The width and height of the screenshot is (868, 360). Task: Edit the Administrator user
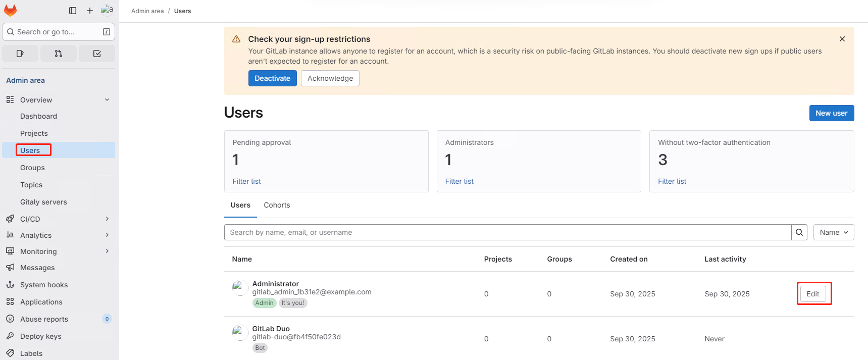pyautogui.click(x=813, y=294)
